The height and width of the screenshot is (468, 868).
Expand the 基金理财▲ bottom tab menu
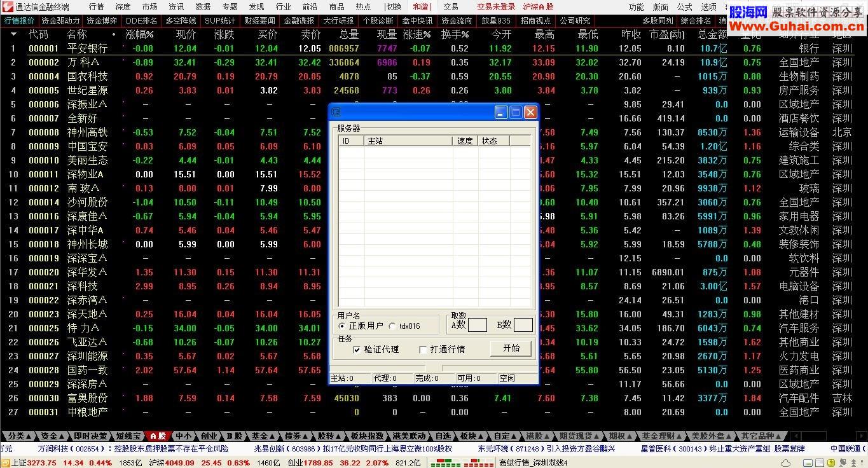pyautogui.click(x=661, y=436)
